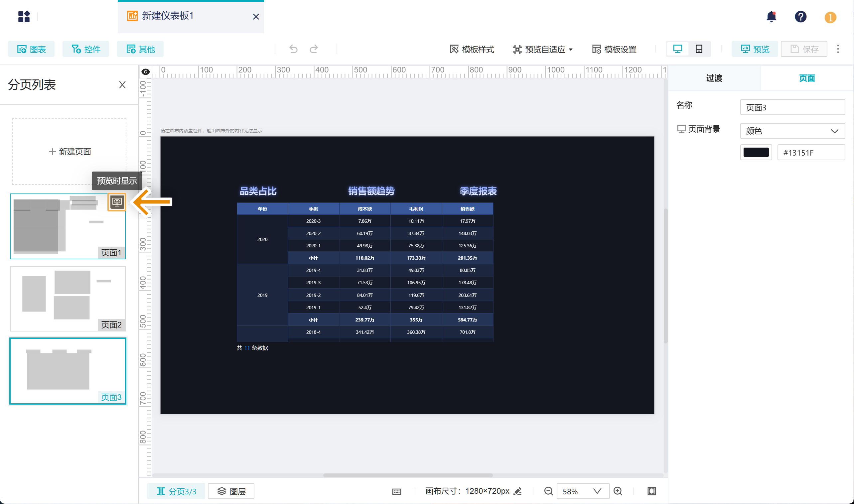The width and height of the screenshot is (854, 504).
Task: Click the zoom out magnifier icon
Action: (x=548, y=491)
